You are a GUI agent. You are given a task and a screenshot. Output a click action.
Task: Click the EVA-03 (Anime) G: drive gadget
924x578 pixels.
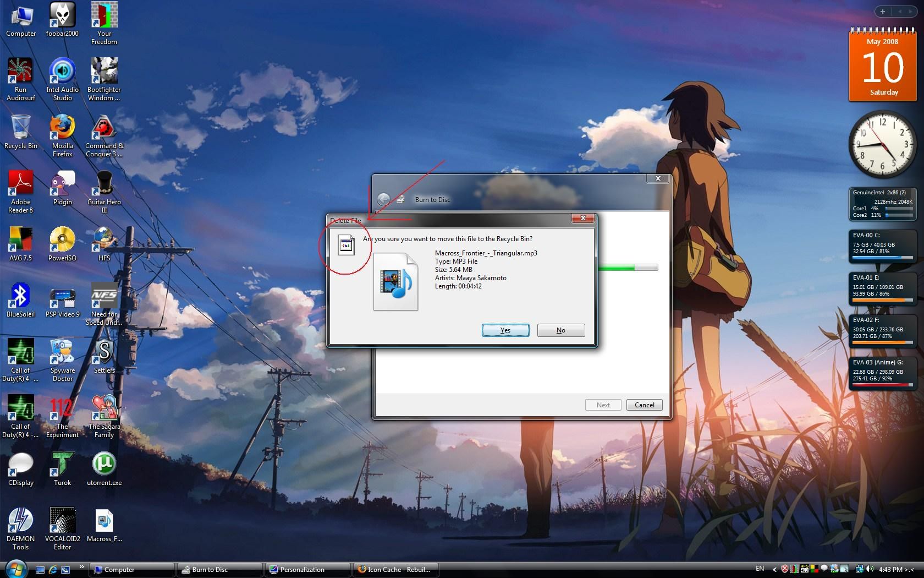(x=882, y=373)
